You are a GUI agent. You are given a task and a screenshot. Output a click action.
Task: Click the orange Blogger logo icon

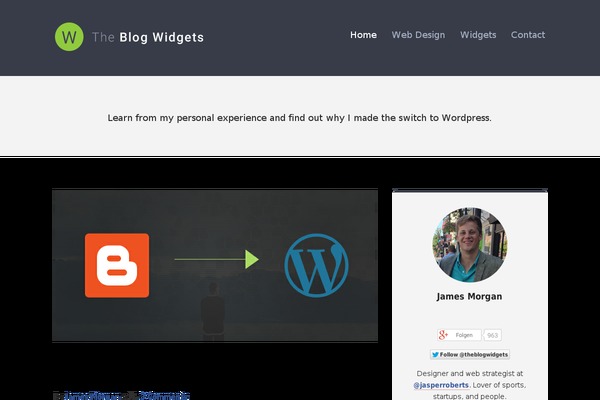[117, 265]
